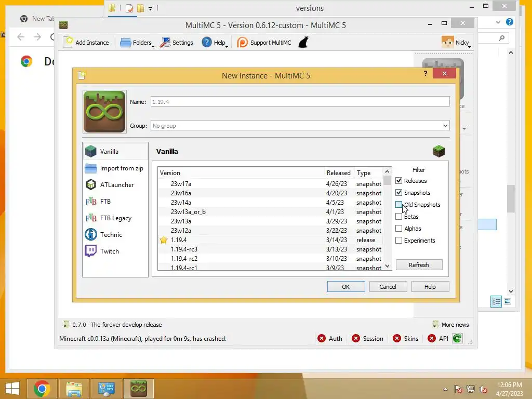
Task: Click the question mark help in dialog titlebar
Action: (x=425, y=73)
